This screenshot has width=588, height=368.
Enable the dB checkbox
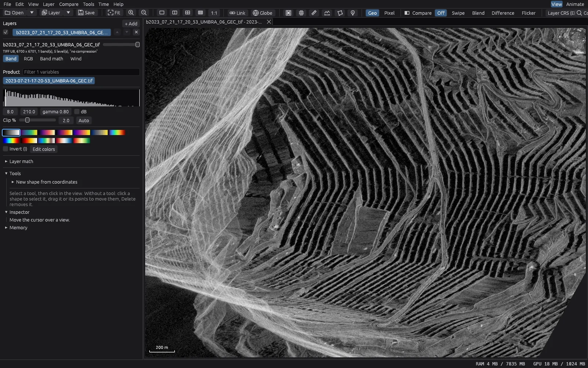pyautogui.click(x=77, y=112)
